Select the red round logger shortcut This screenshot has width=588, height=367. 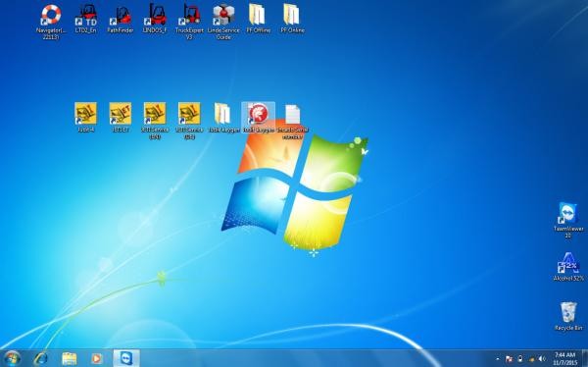[259, 117]
